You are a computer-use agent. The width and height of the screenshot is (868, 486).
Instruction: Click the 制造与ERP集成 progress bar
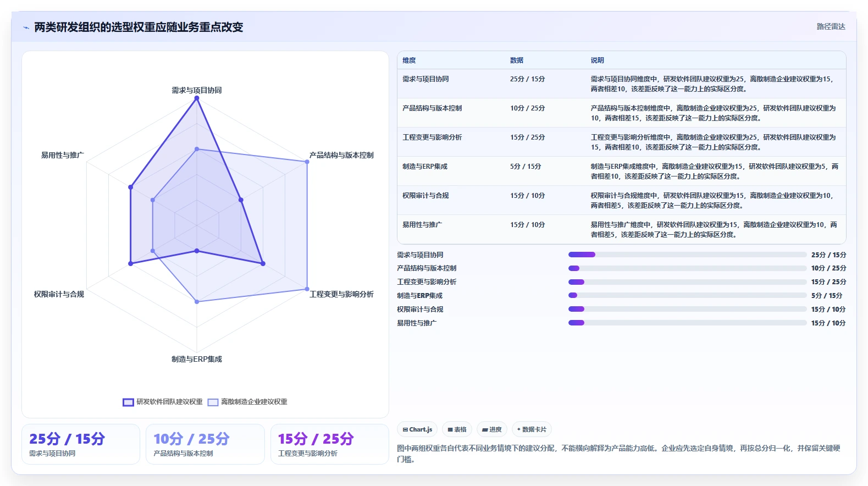click(x=687, y=295)
